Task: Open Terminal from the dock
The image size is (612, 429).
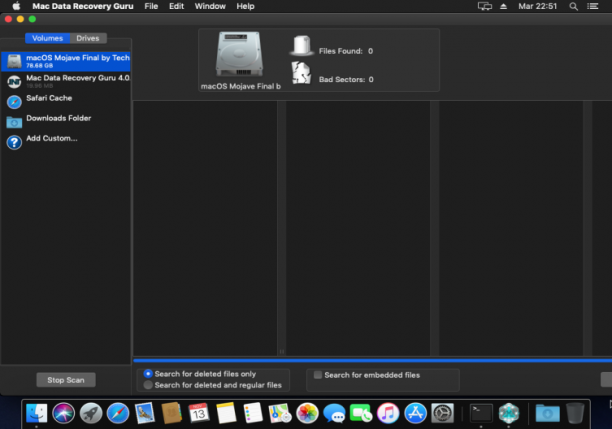Action: (481, 413)
